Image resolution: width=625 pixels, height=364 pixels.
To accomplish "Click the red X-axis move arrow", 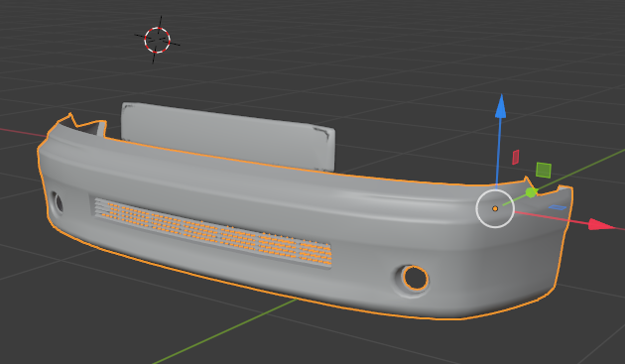I will click(601, 224).
